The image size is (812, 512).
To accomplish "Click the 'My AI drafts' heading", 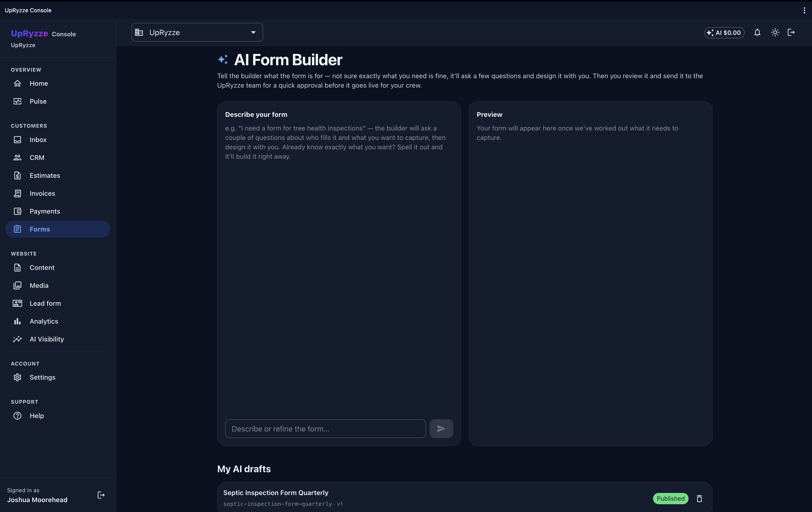I will [244, 469].
